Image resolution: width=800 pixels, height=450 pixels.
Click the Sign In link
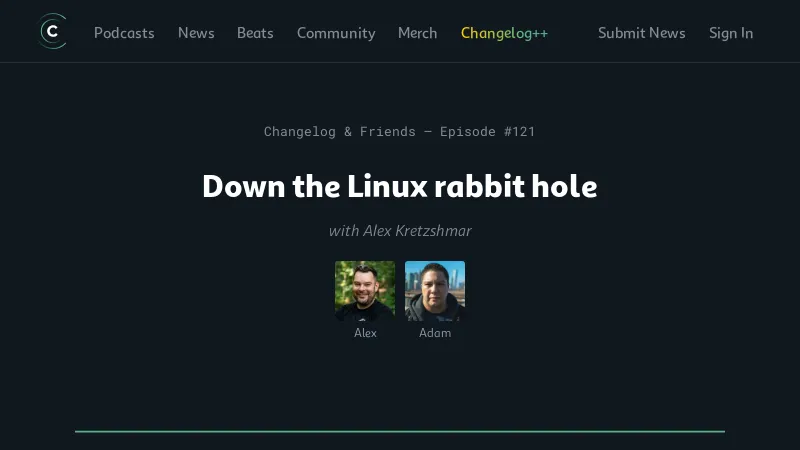pos(731,33)
